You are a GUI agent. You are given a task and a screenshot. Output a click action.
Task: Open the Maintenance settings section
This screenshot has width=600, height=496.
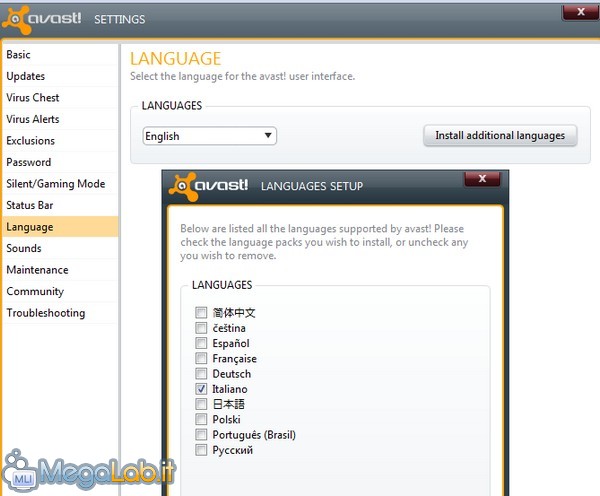[60, 269]
